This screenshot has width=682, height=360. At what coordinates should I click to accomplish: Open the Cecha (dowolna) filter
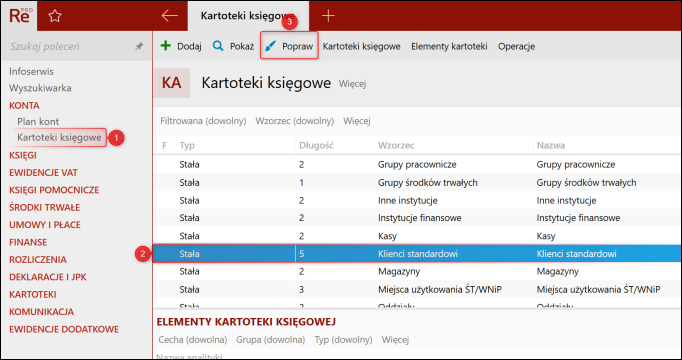click(x=193, y=340)
